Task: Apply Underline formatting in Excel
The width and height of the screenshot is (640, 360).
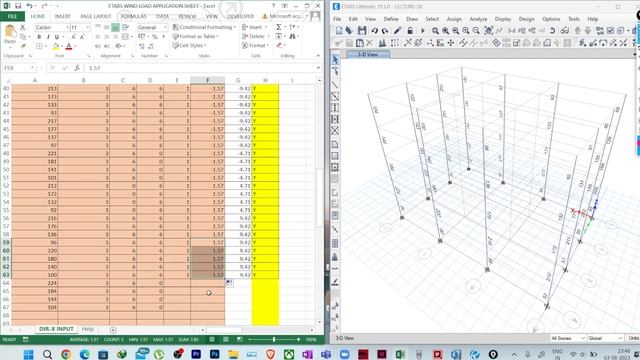Action: (57, 37)
